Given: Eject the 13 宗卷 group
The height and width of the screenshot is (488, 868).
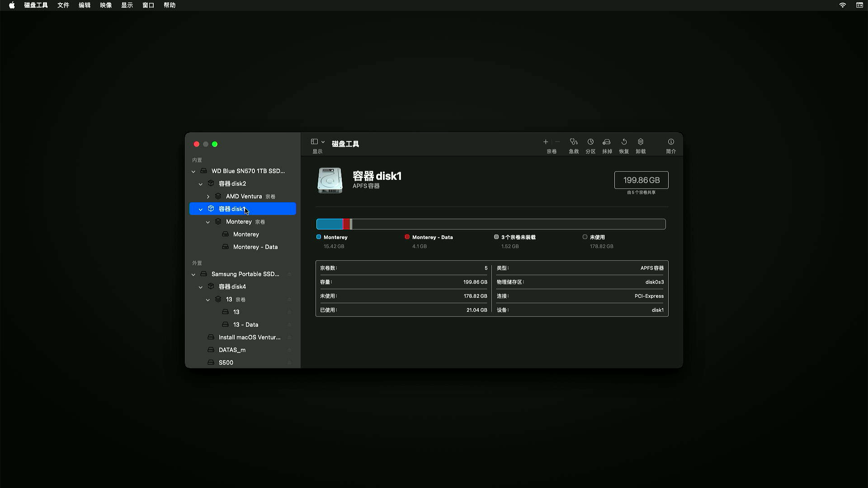Looking at the screenshot, I should pos(289,300).
